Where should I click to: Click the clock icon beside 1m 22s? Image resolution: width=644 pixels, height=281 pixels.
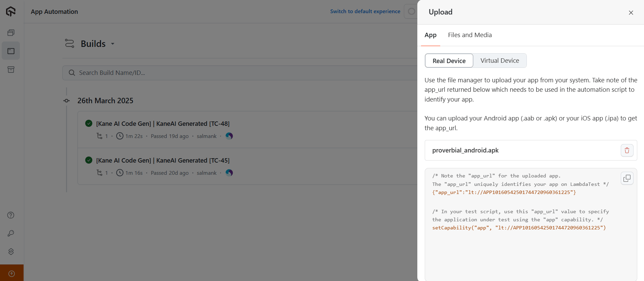[120, 136]
